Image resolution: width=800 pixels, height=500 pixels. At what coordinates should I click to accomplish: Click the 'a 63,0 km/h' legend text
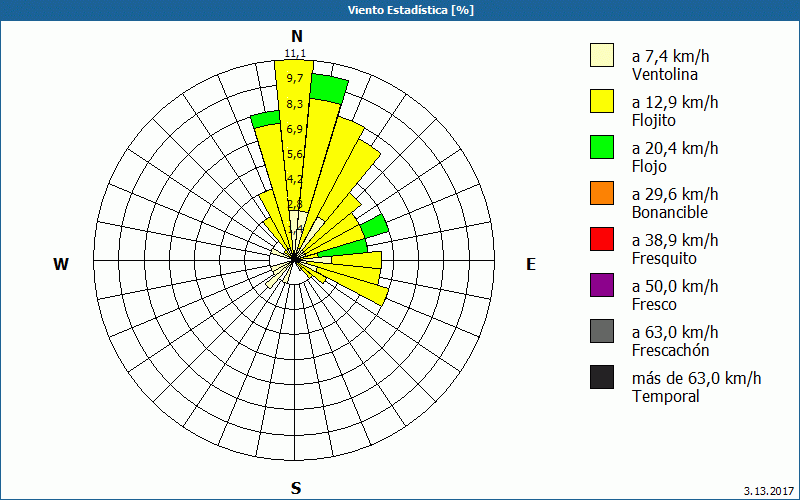click(x=675, y=332)
